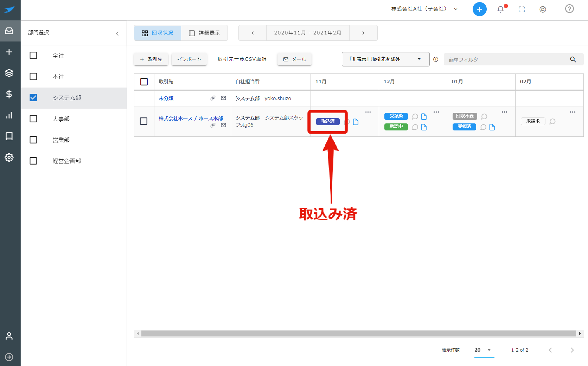
Task: Go to previous period with left chevron
Action: click(253, 33)
